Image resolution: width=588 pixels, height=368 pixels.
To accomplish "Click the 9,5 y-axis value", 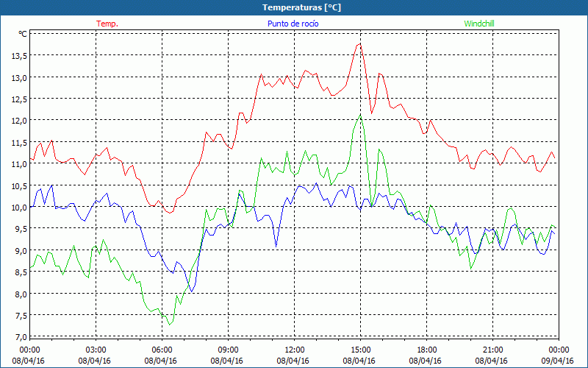I will (x=21, y=229).
